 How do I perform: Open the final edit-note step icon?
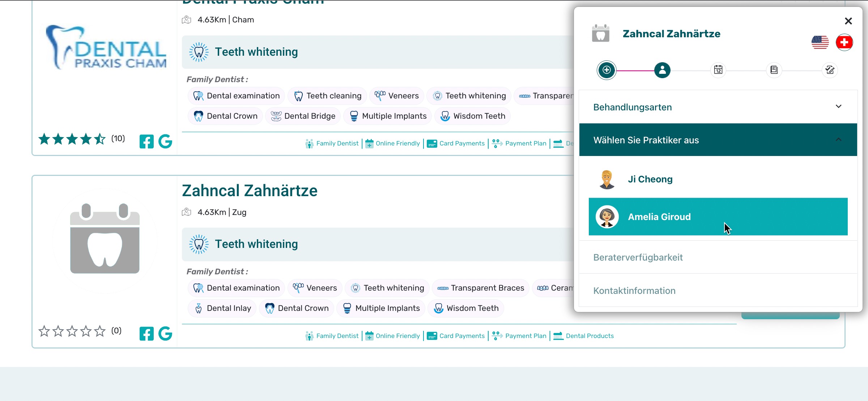pyautogui.click(x=830, y=70)
